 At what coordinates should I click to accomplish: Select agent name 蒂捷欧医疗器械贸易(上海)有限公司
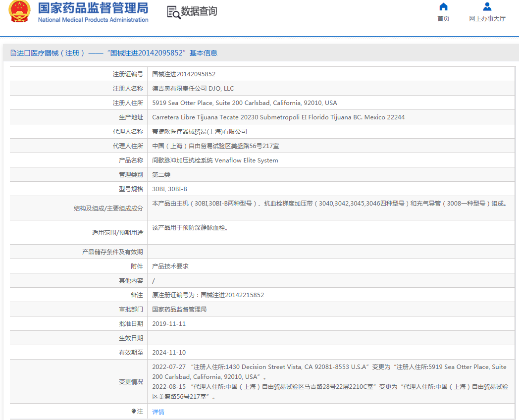click(x=200, y=131)
